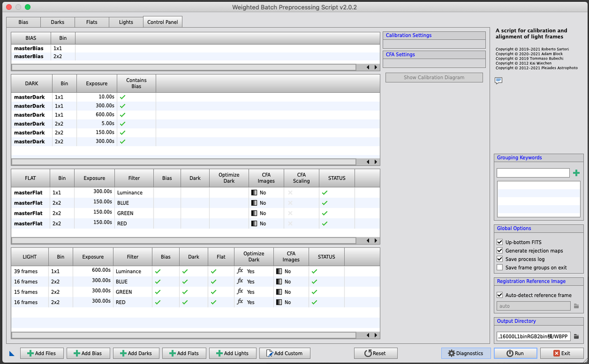Click the output directory path field
589x364 pixels.
533,337
